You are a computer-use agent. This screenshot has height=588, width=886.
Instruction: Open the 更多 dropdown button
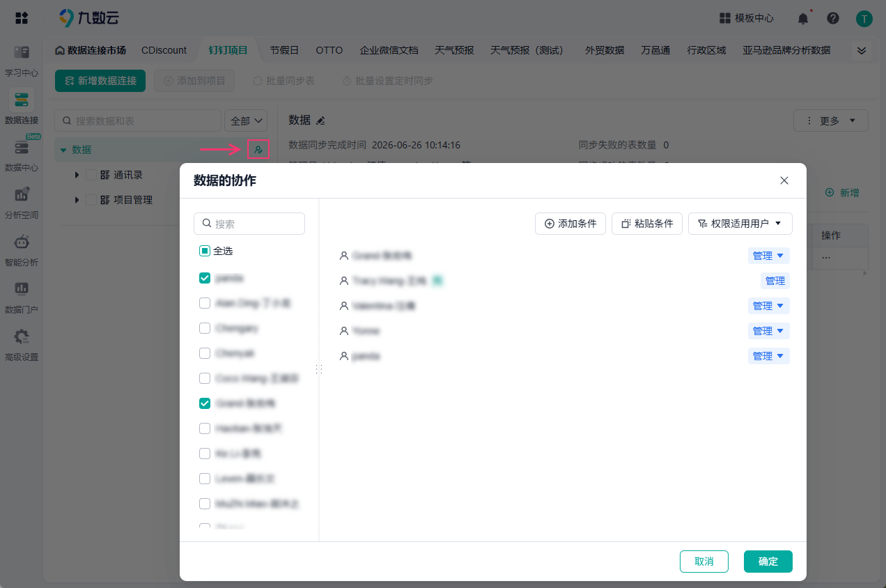831,121
